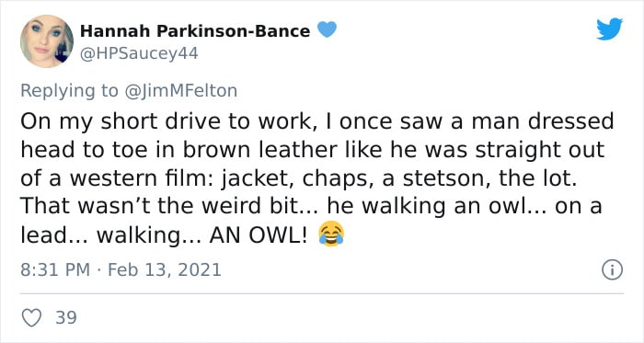This screenshot has width=644, height=343.
Task: Click the Twitter bird logo
Action: click(x=609, y=29)
